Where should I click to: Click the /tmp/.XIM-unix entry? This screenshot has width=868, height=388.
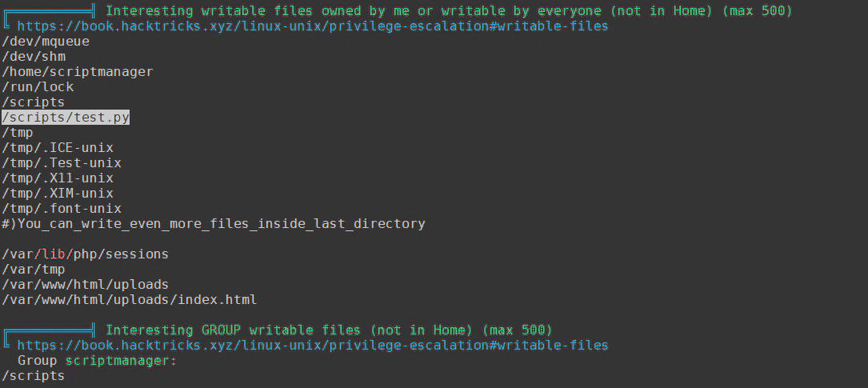tap(58, 194)
